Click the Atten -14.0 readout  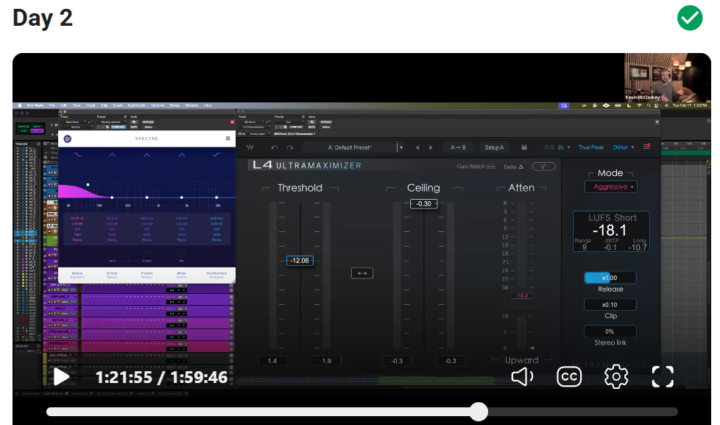tap(522, 296)
